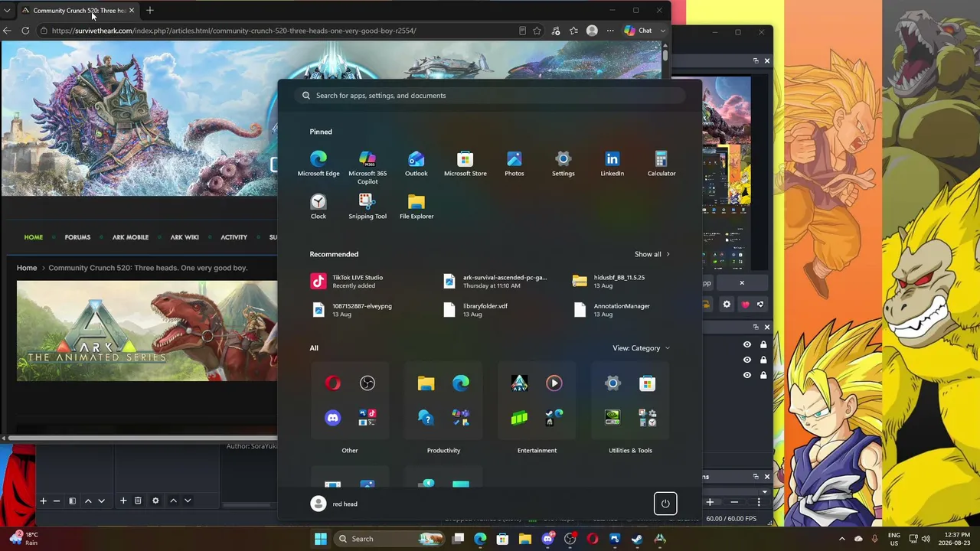
Task: Launch Microsoft 365 Copilot pinned app
Action: [367, 167]
